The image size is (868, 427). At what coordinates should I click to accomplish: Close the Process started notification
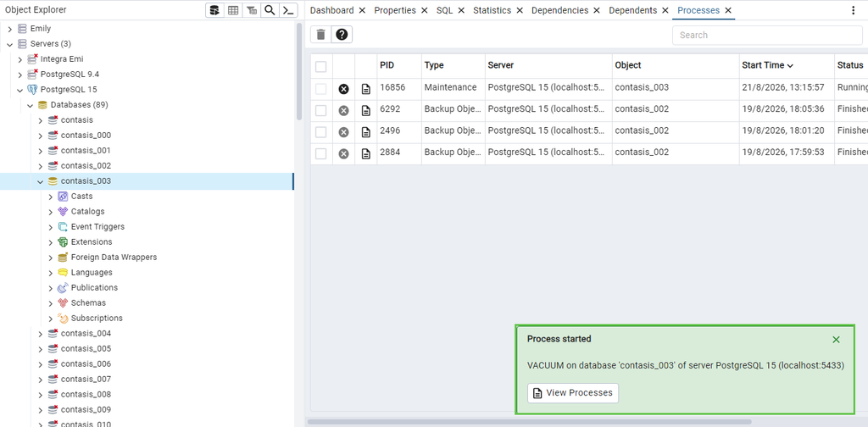pos(836,340)
